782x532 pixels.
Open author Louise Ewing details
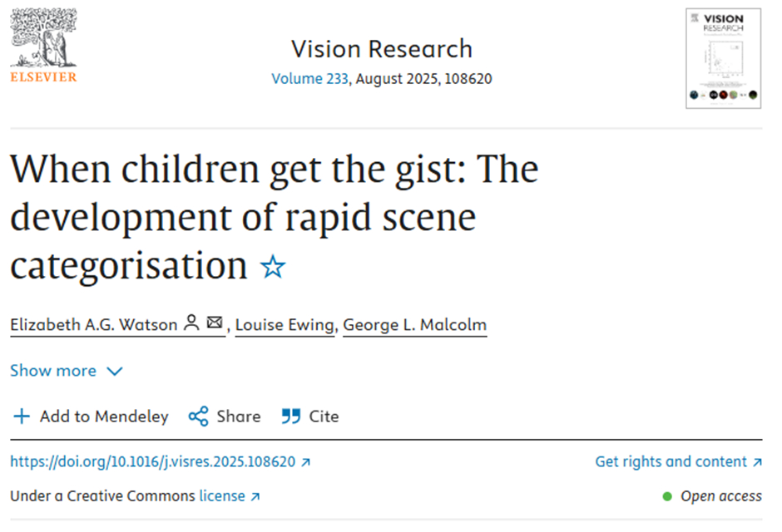[x=285, y=324]
